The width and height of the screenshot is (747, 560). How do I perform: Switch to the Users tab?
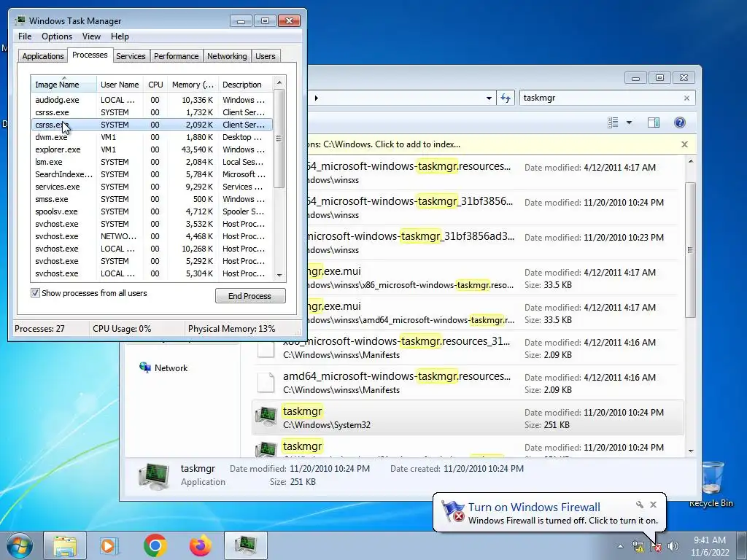point(265,56)
